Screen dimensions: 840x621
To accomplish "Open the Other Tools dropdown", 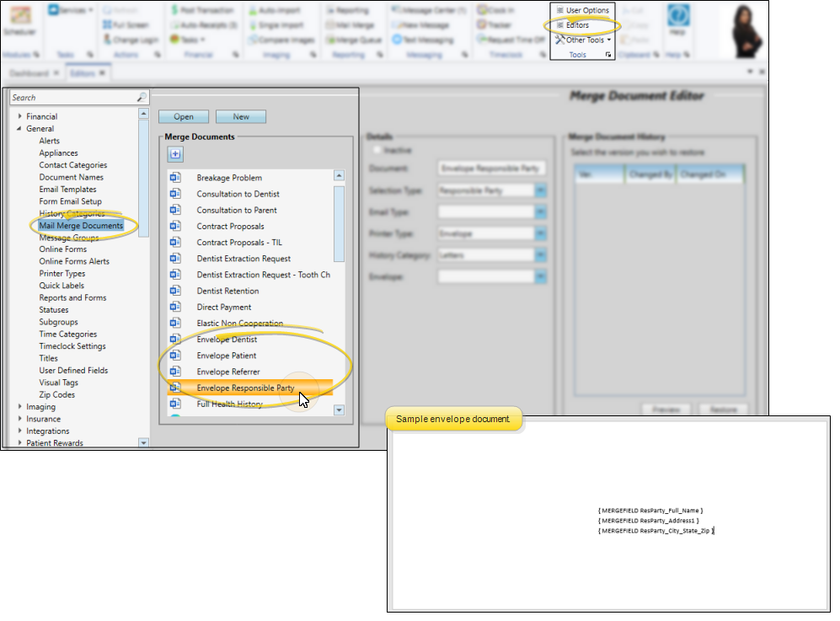I will (585, 40).
